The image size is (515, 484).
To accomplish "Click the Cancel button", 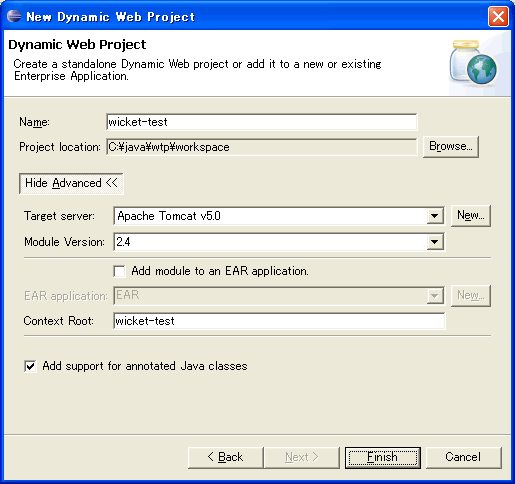I will pos(463,457).
